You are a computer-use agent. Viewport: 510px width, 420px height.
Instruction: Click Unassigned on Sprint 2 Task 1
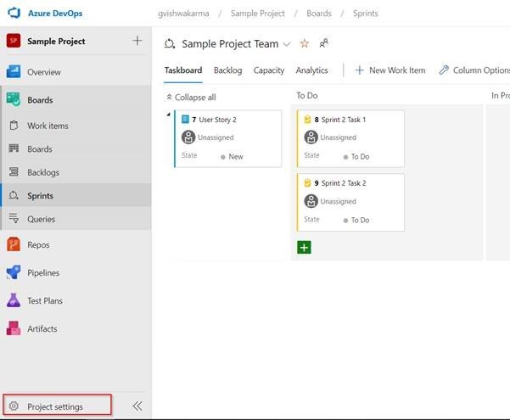click(339, 137)
